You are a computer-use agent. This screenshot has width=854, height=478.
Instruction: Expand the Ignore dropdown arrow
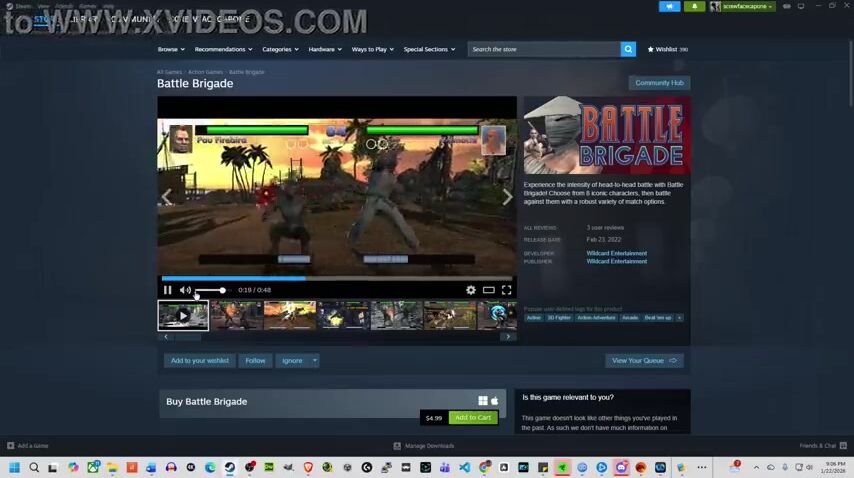(x=314, y=360)
